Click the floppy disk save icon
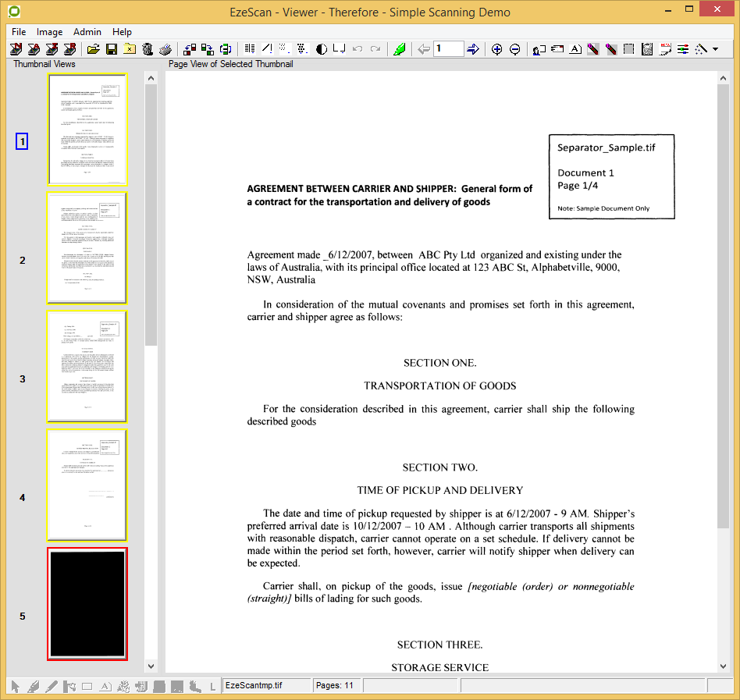 pos(112,49)
